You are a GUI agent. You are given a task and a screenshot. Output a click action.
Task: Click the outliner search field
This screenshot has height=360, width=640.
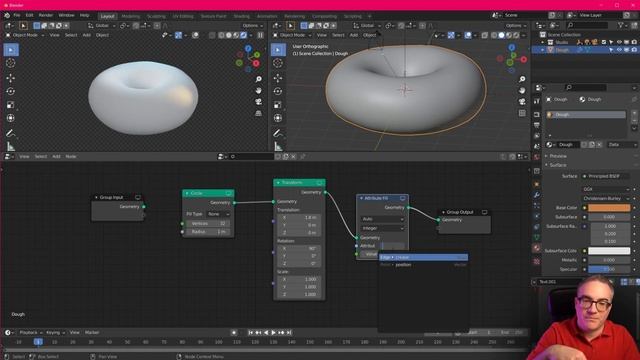click(x=588, y=25)
